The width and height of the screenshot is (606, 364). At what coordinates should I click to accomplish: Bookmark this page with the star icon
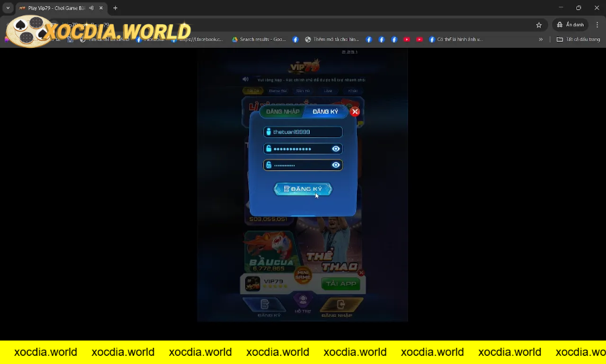pyautogui.click(x=539, y=25)
